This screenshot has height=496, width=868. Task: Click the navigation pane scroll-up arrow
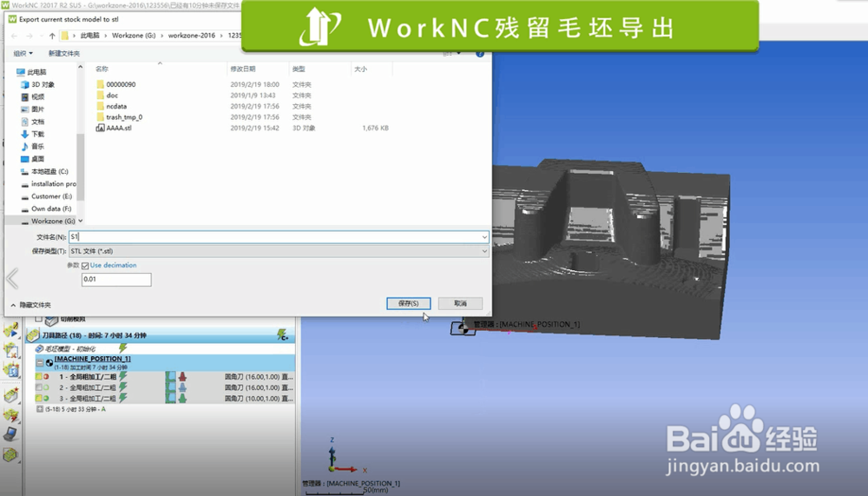click(80, 67)
